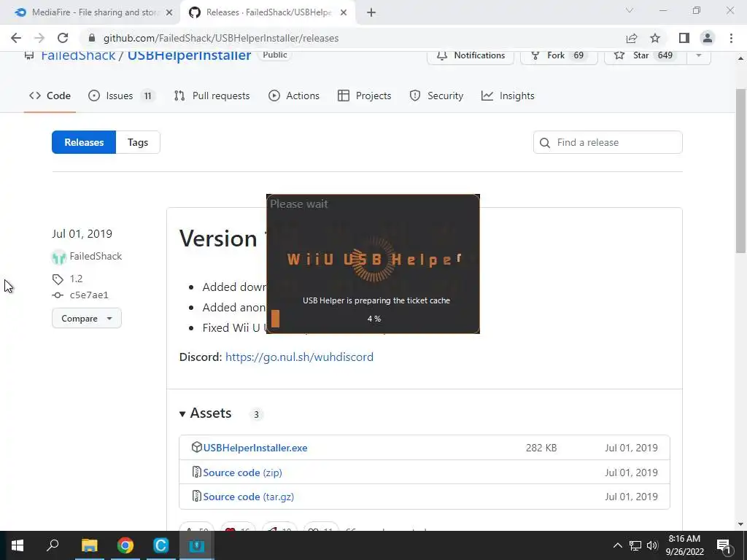Open Chrome from the taskbar
This screenshot has height=560, width=747.
tap(125, 545)
